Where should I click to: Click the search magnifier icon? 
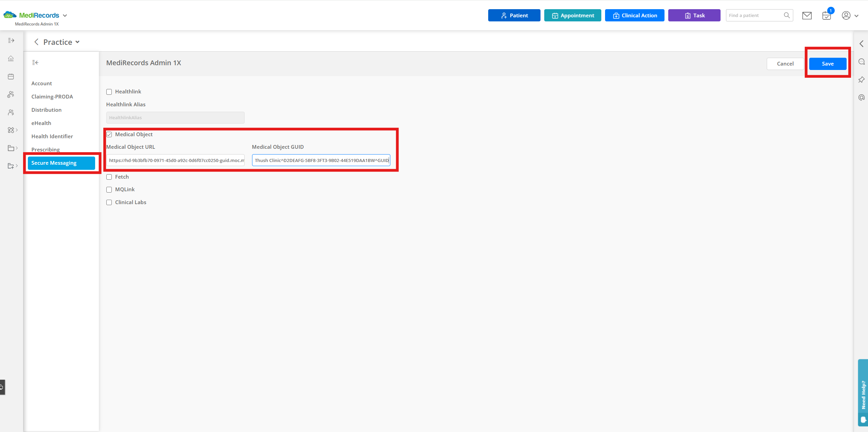(786, 15)
